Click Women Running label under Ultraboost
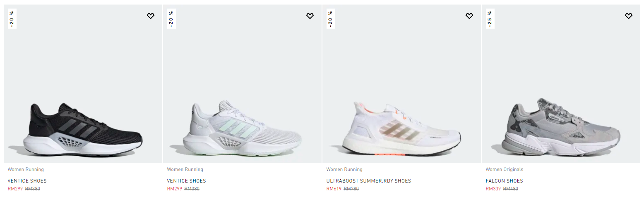This screenshot has height=197, width=644. coord(344,169)
